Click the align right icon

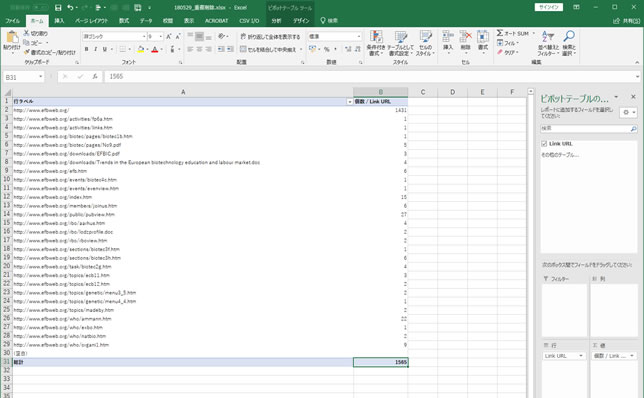pos(209,49)
